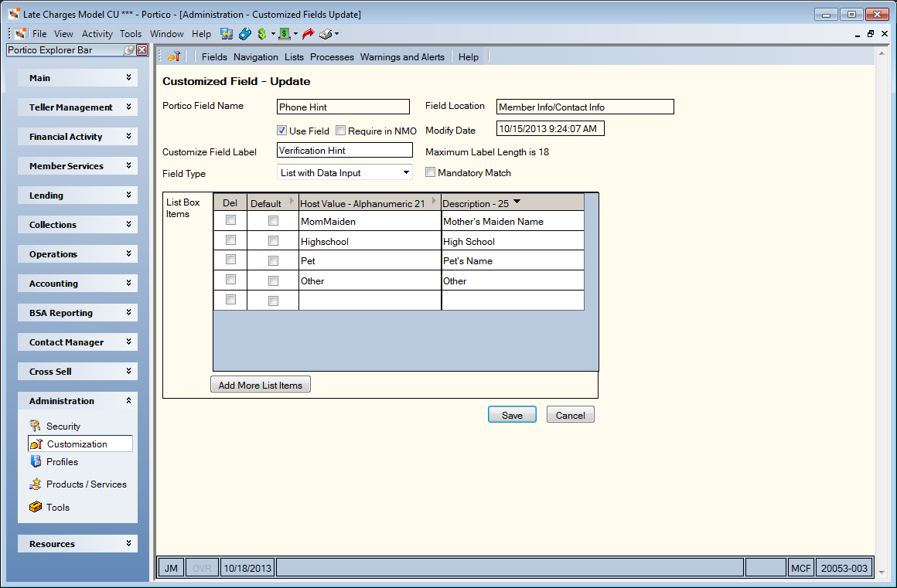Expand the Resources section
Screen dimensions: 897x588
click(128, 543)
